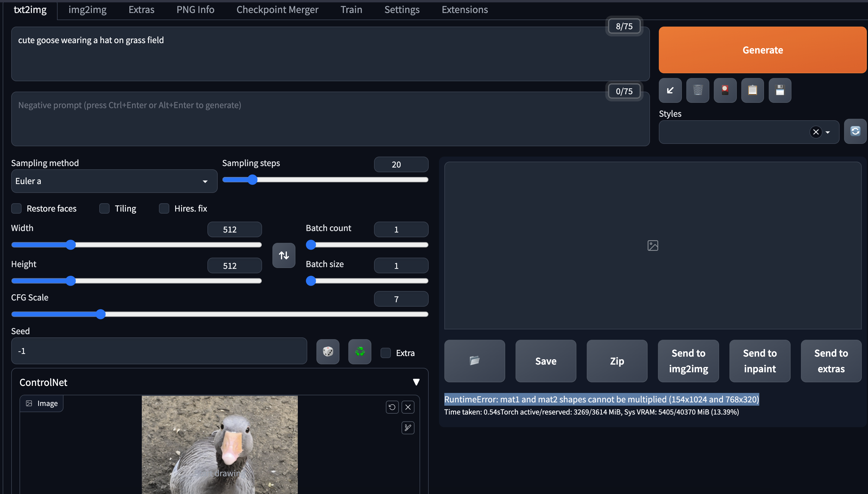Remove the ControlNet goose image
Screen dimensions: 868x494
[x=408, y=407]
